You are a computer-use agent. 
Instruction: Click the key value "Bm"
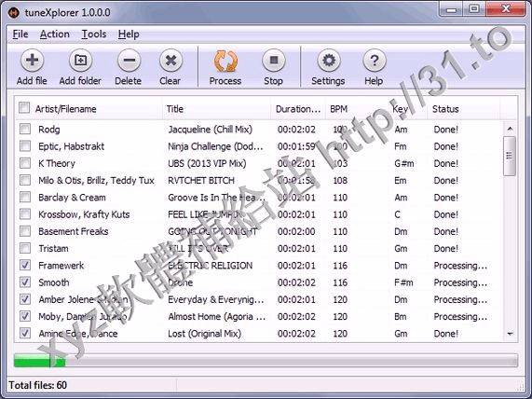[401, 316]
